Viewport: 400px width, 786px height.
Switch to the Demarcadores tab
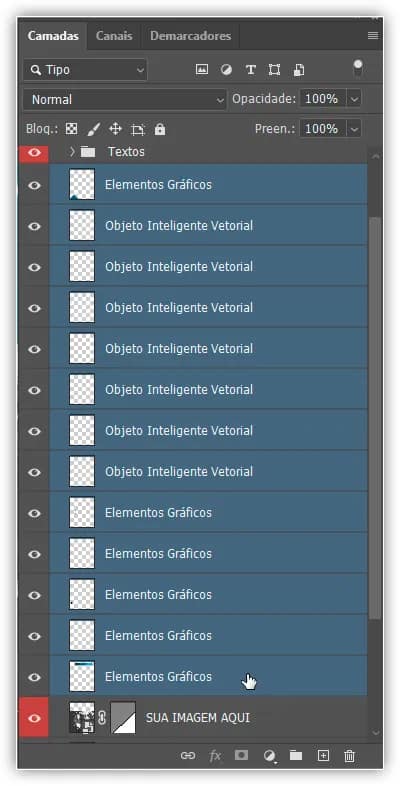[x=190, y=36]
